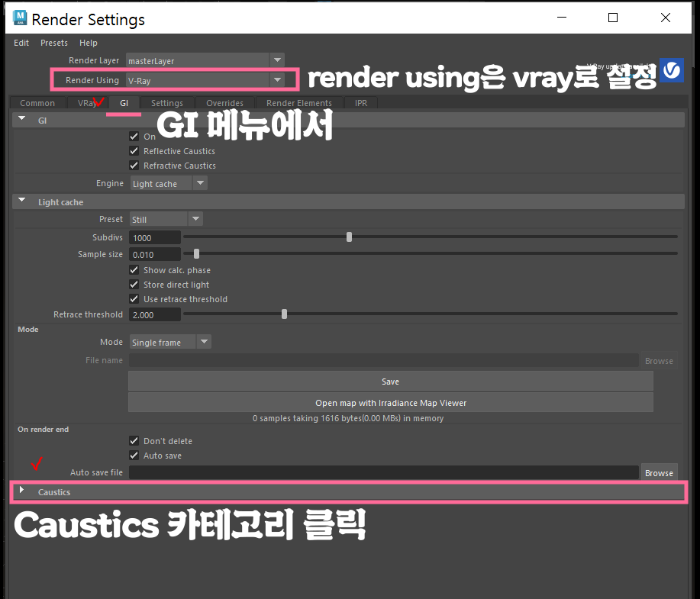Toggle Show calc. phase checkbox
Viewport: 700px width, 599px height.
(x=134, y=270)
